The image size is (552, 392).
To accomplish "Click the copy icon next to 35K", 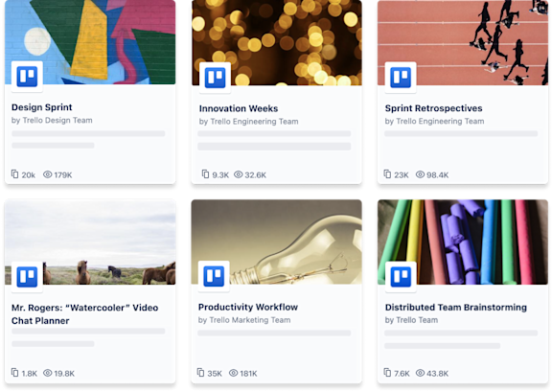I will click(x=200, y=372).
